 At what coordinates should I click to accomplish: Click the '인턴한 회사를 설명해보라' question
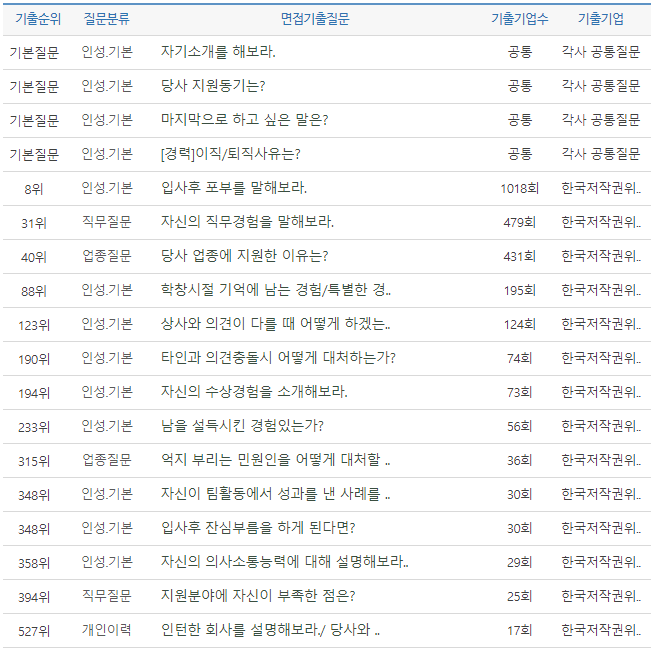[270, 630]
